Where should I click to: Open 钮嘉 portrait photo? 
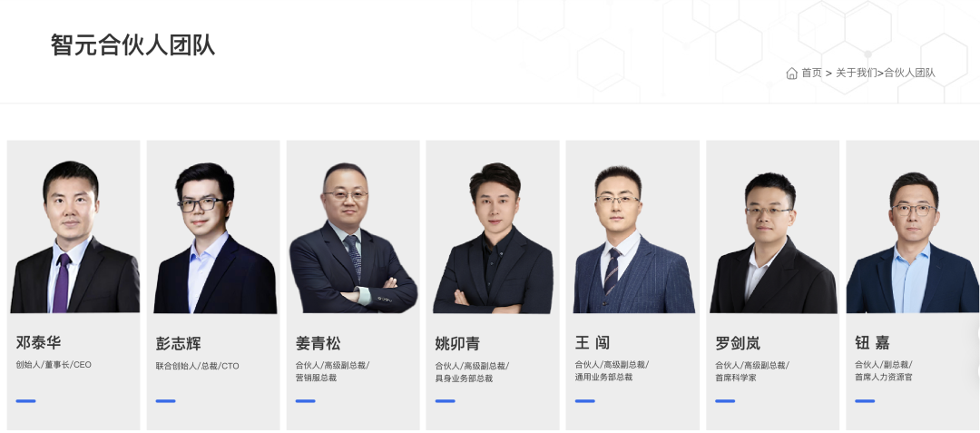click(x=913, y=242)
